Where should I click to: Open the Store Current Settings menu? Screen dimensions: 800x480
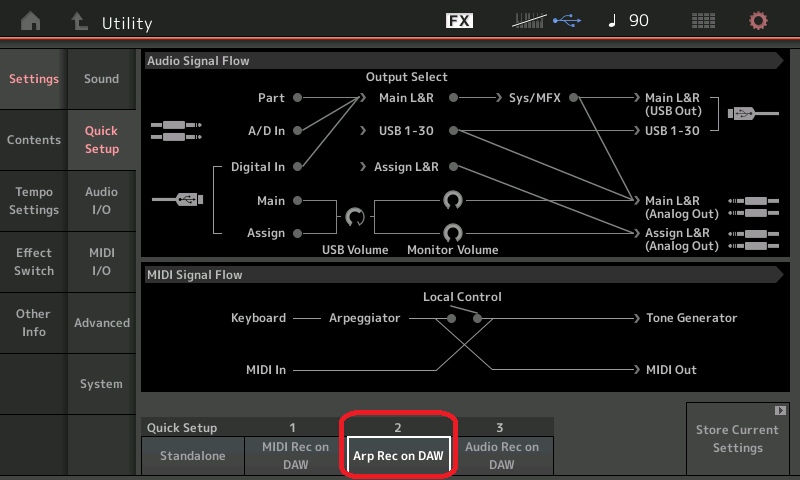[737, 438]
